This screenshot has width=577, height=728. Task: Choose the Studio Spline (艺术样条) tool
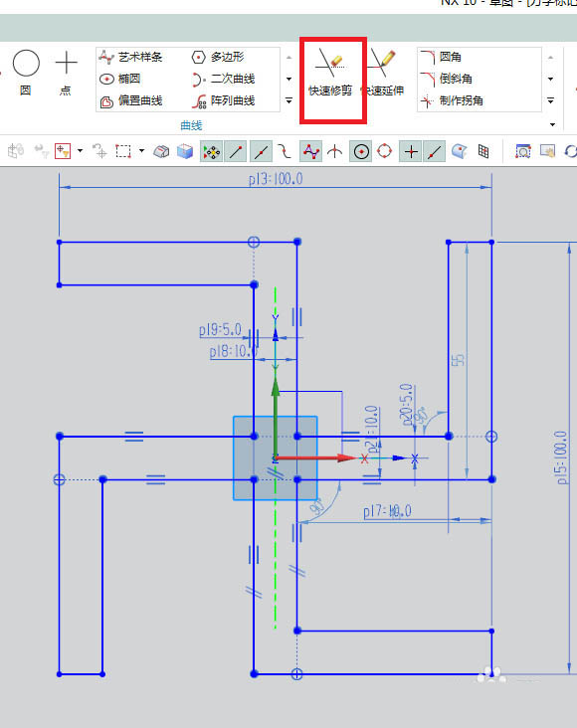[130, 57]
